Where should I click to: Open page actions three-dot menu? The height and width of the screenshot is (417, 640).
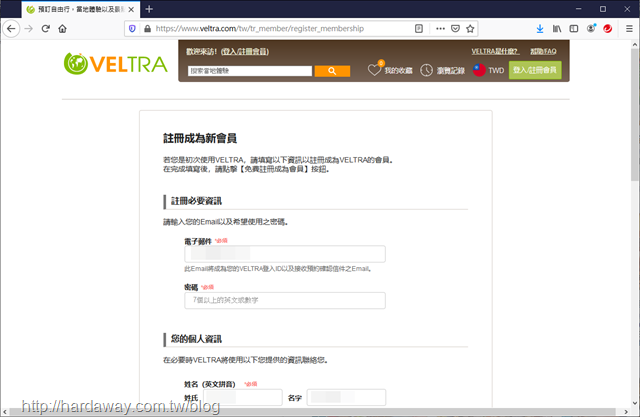(440, 29)
